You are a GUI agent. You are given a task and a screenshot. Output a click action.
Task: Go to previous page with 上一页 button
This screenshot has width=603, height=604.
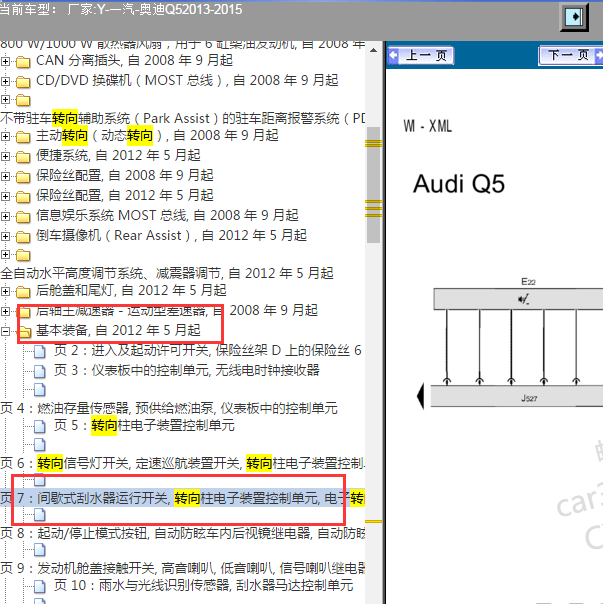pyautogui.click(x=420, y=55)
